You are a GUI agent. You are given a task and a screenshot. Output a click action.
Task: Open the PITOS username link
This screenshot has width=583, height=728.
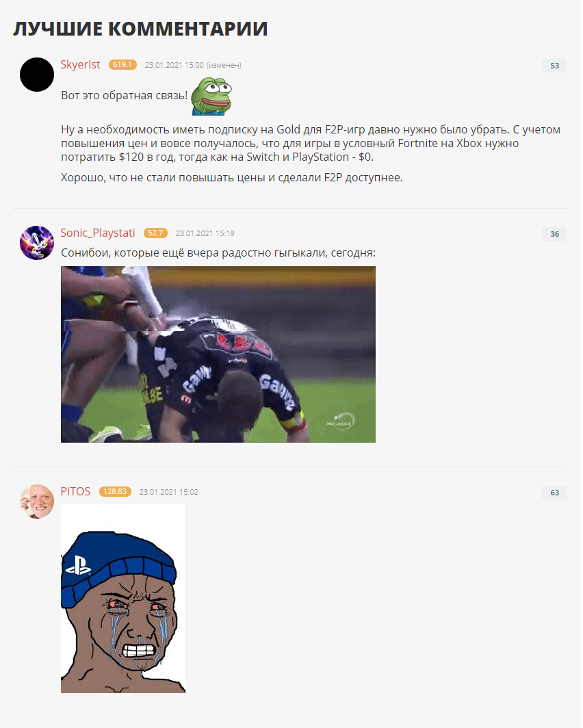click(75, 491)
